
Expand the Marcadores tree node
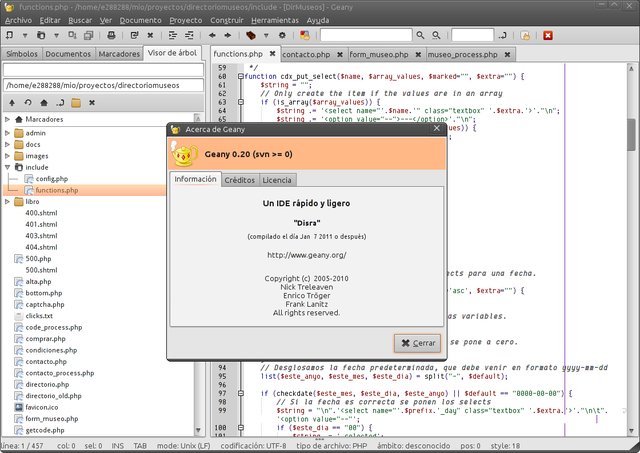click(7, 119)
